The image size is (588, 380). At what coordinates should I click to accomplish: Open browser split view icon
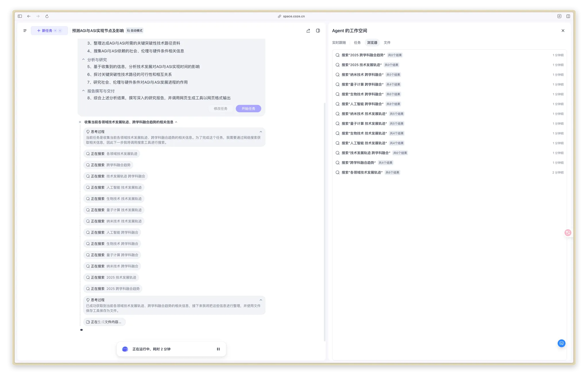click(568, 16)
